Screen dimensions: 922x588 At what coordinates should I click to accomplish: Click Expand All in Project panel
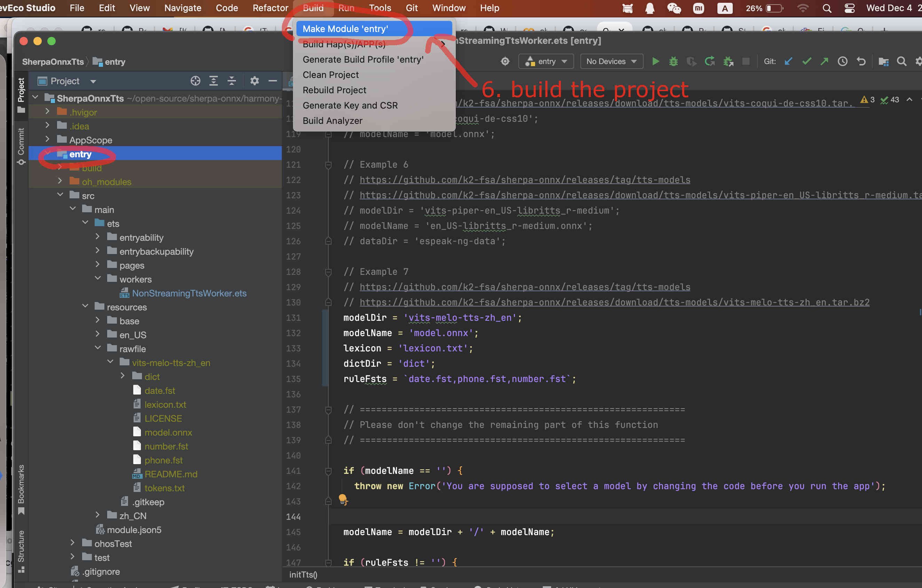pyautogui.click(x=213, y=81)
